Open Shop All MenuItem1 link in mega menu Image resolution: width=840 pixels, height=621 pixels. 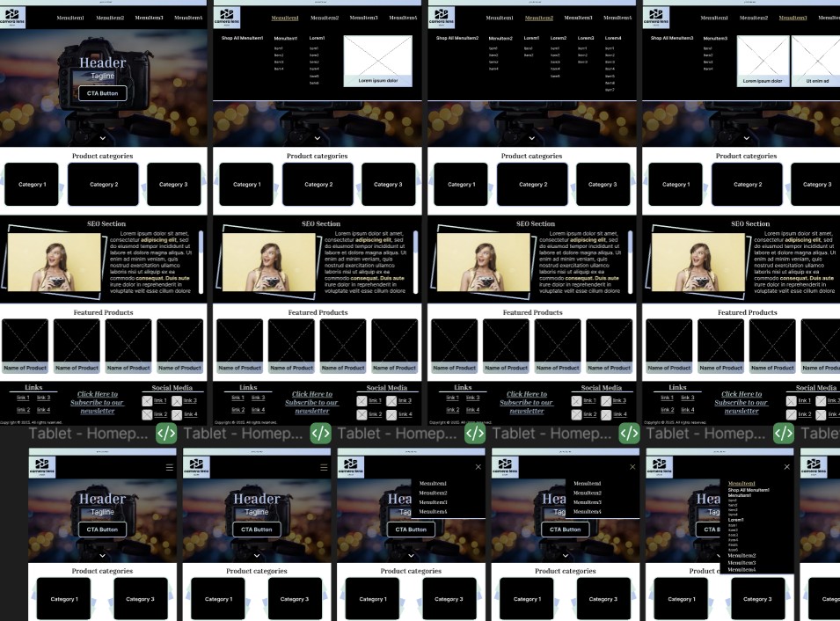[x=242, y=38]
